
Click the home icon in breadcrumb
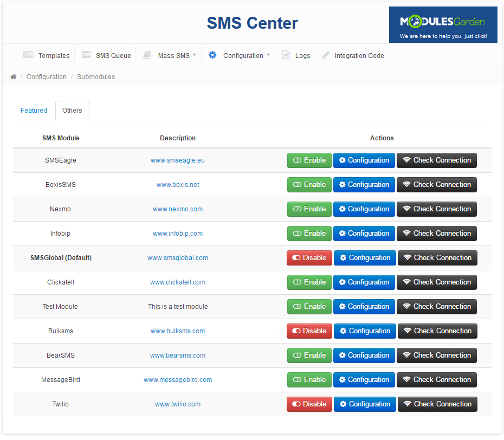(13, 77)
